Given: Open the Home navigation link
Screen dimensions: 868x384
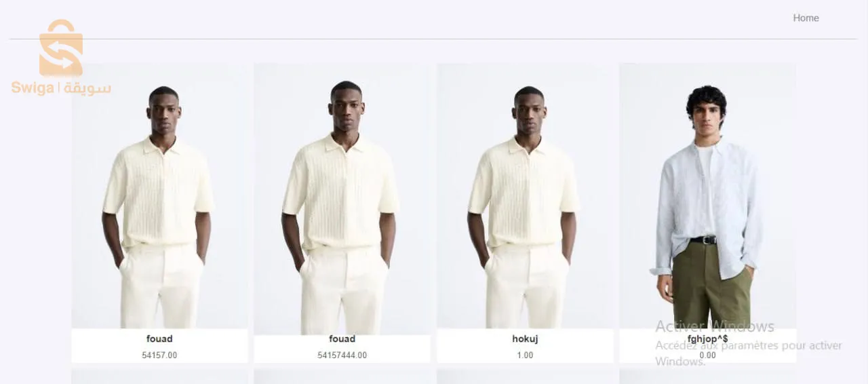Looking at the screenshot, I should (806, 18).
